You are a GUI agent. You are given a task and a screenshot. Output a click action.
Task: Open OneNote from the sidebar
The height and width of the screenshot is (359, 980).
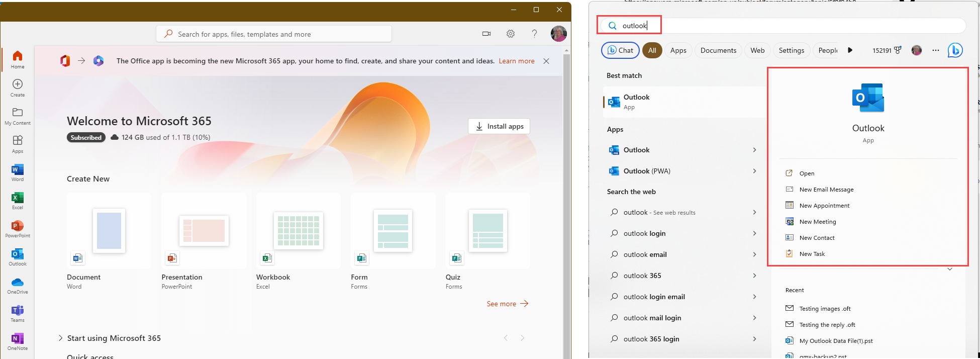tap(18, 341)
